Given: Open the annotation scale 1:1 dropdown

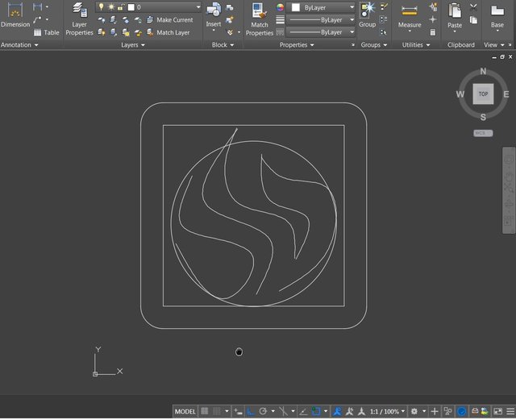Looking at the screenshot, I should [x=384, y=412].
